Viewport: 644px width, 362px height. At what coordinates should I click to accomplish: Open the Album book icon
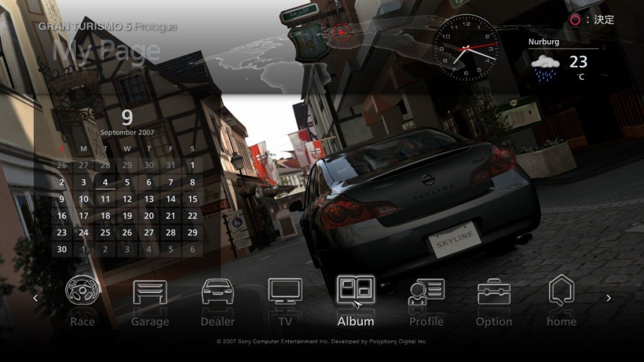pyautogui.click(x=355, y=290)
